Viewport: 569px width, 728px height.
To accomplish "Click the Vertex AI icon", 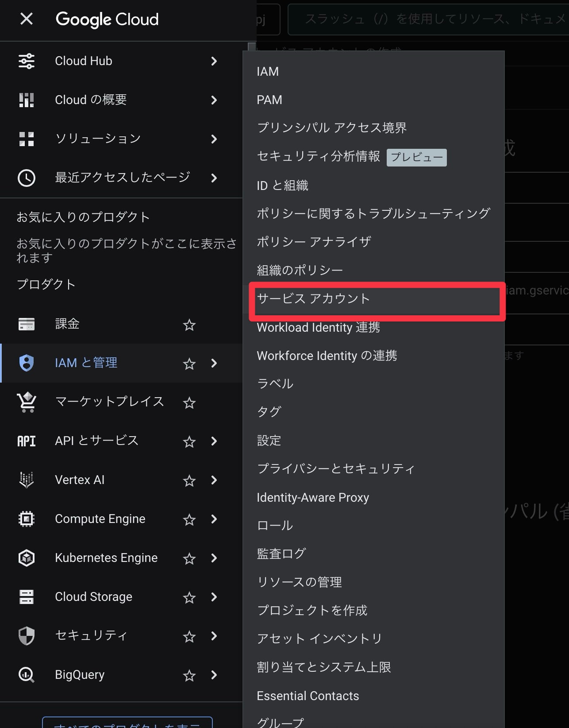I will click(27, 480).
